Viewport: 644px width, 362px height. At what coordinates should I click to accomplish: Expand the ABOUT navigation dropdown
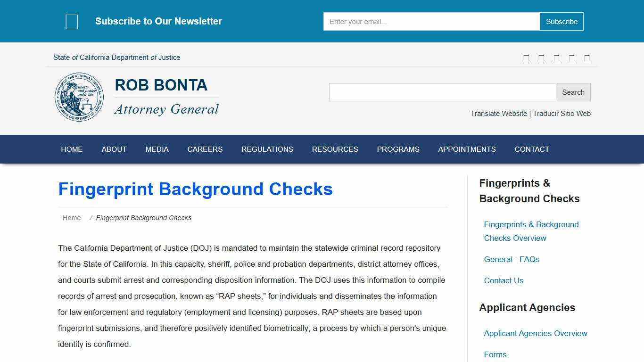114,149
